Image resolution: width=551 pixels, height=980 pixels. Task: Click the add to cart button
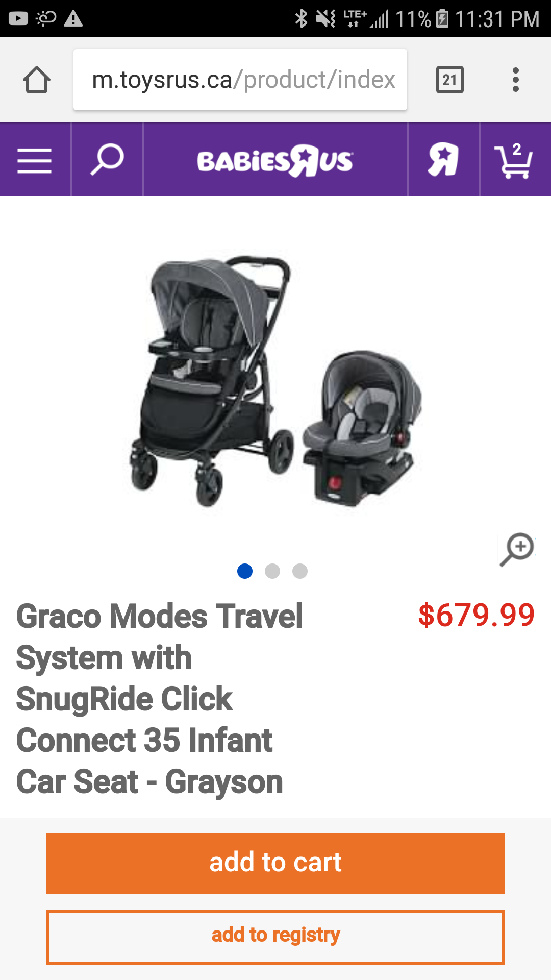[275, 864]
